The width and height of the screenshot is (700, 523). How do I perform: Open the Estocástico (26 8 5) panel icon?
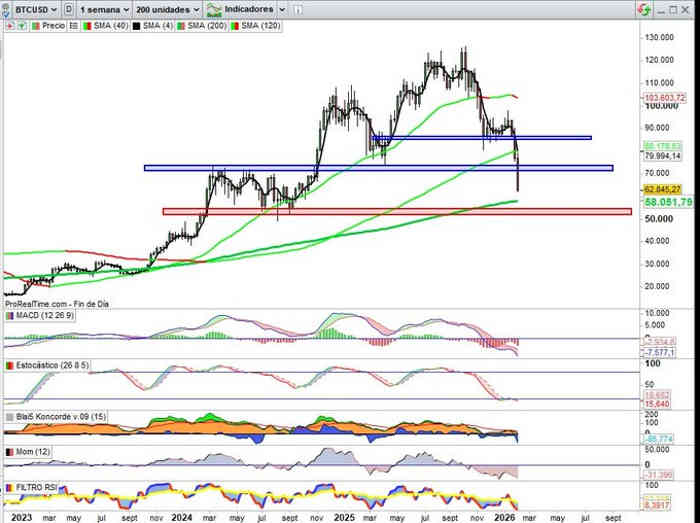(10, 366)
